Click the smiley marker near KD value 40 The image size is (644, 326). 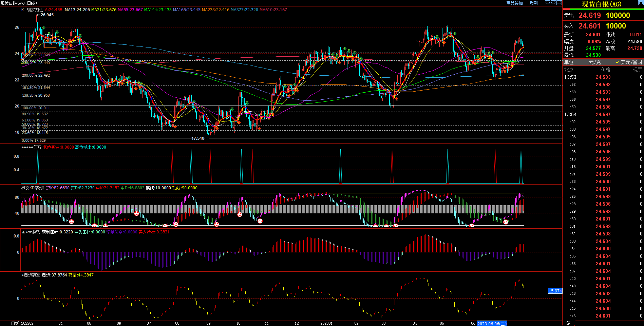[136, 213]
